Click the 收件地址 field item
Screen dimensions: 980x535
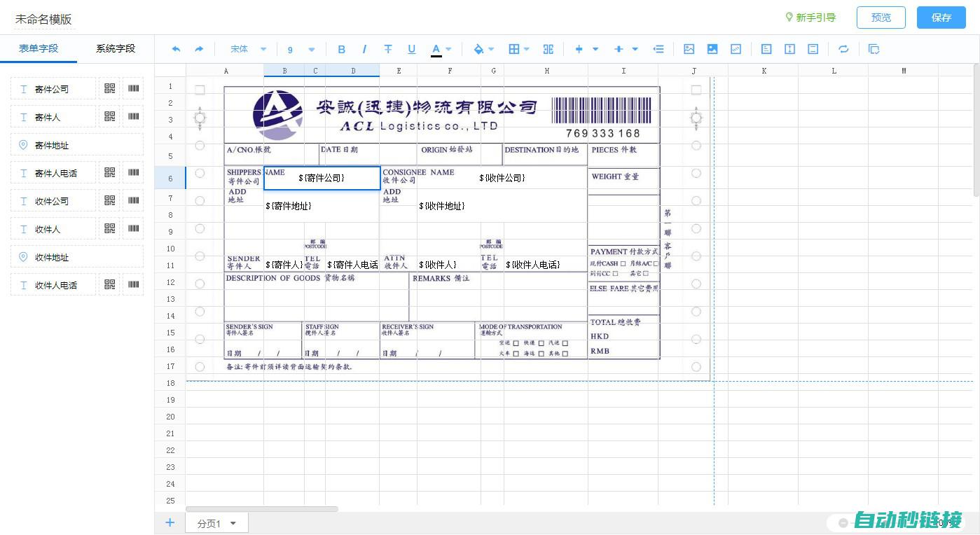pos(77,256)
